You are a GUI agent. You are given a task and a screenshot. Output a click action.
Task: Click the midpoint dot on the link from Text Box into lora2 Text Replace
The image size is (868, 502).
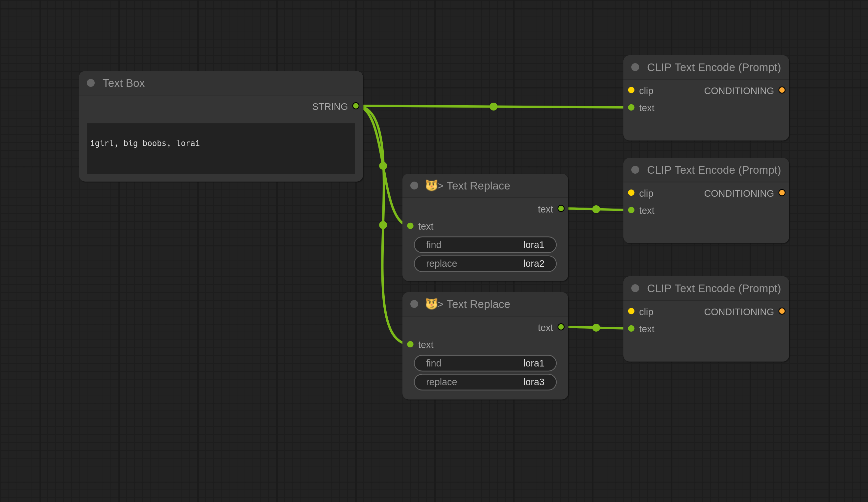point(383,166)
